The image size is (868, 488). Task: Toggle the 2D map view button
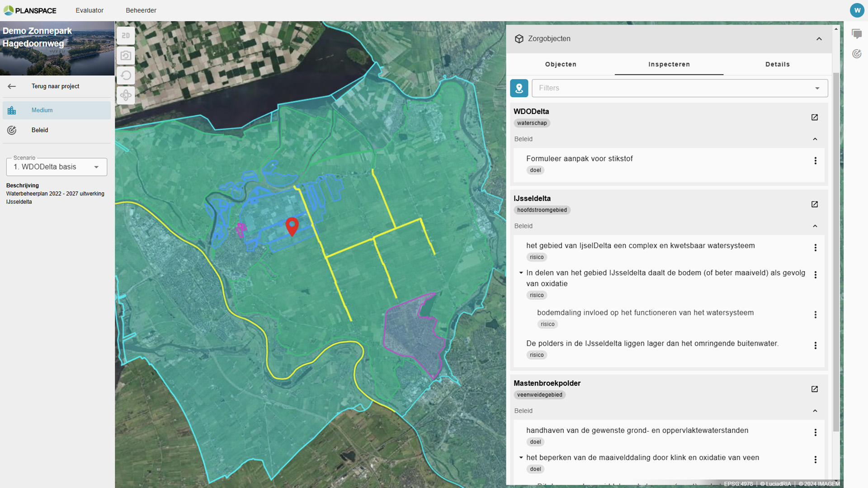126,36
